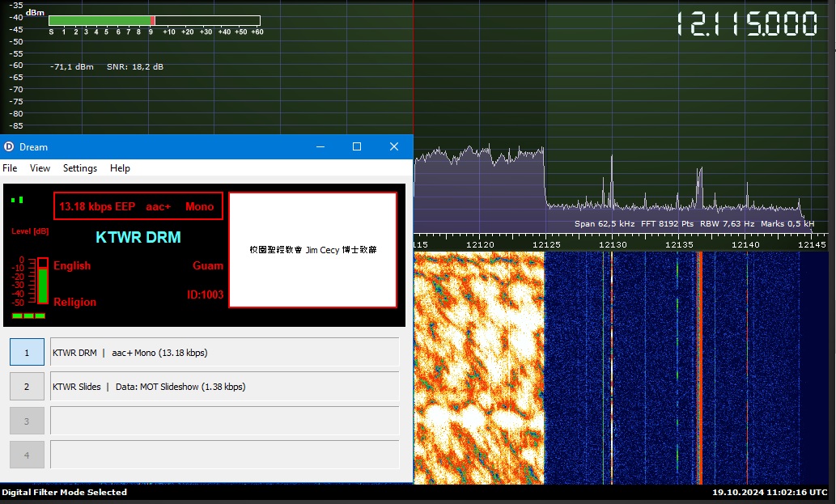Click the KTWR Slides MOT Slideshow row

(x=224, y=386)
